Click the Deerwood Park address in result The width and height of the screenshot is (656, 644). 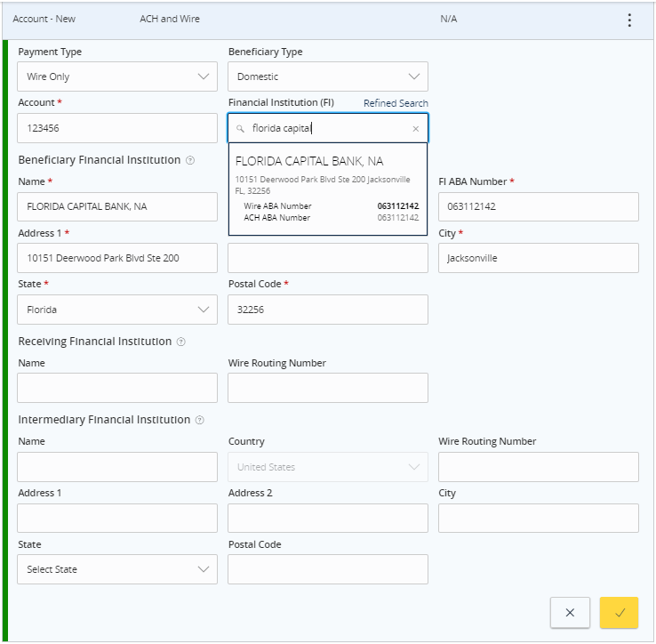(x=323, y=185)
